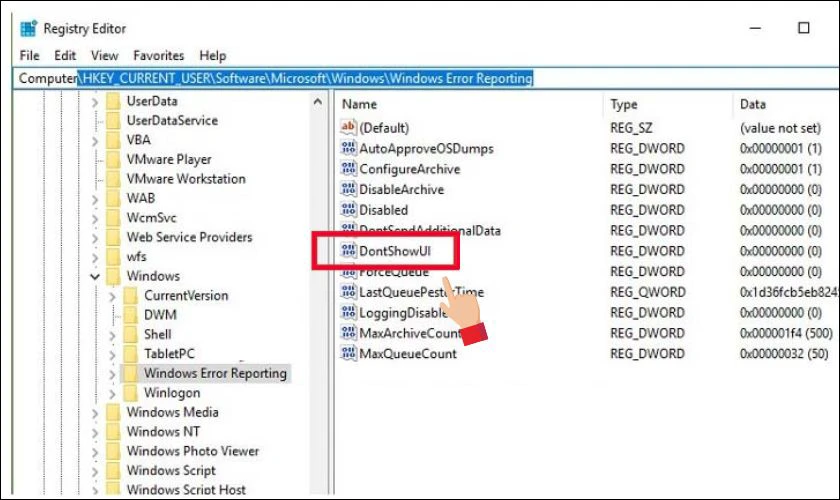Click the (Default) string value icon

coord(348,127)
